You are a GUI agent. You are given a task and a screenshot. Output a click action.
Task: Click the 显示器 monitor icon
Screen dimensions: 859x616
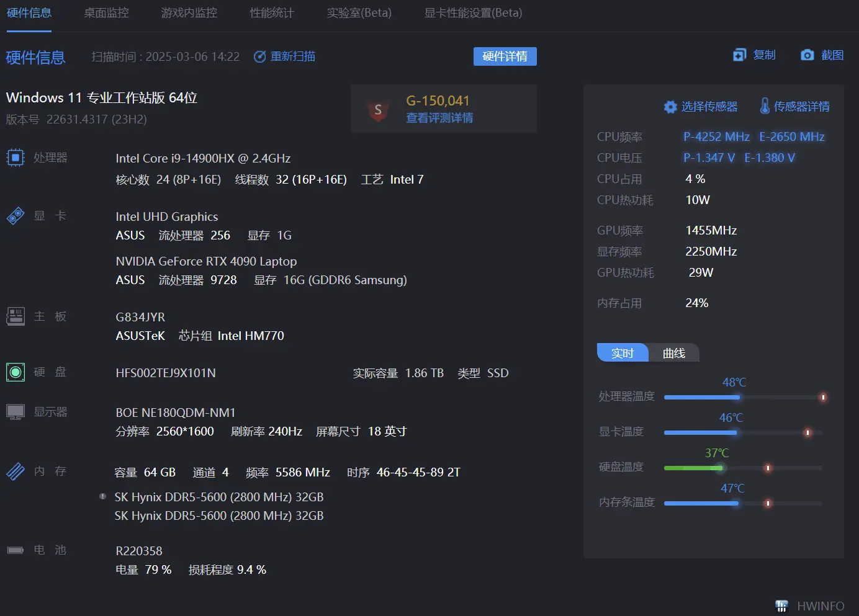pos(15,412)
